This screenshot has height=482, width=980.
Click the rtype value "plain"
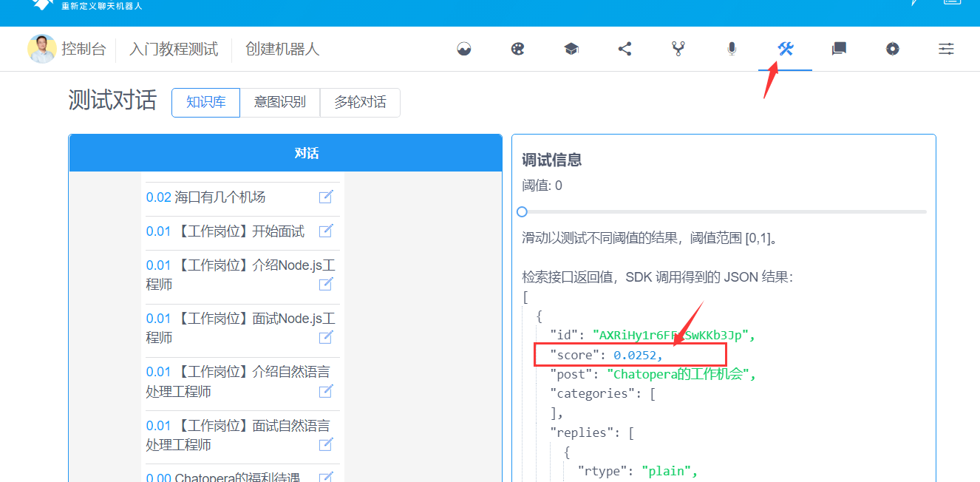click(666, 471)
